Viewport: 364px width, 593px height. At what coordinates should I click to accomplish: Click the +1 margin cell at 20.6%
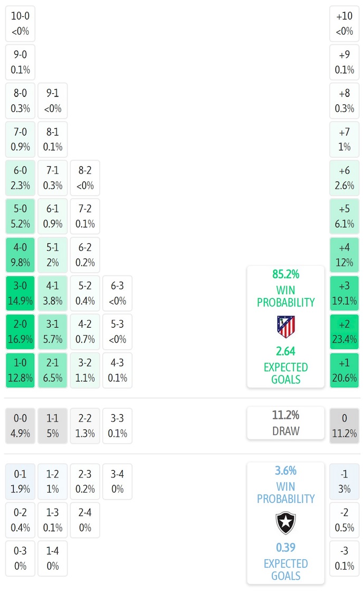tap(344, 370)
